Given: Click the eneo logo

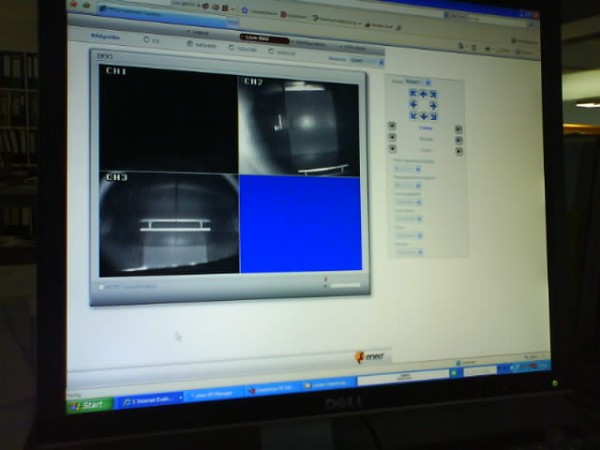Looking at the screenshot, I should coord(370,357).
